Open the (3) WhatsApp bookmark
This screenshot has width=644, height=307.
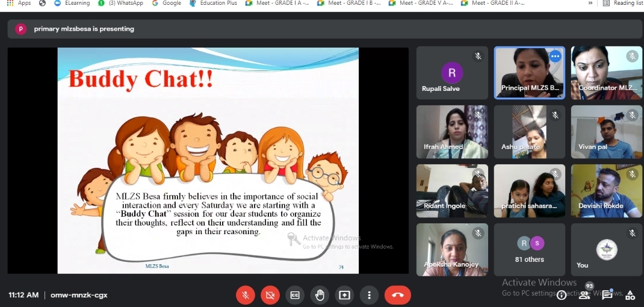click(120, 3)
